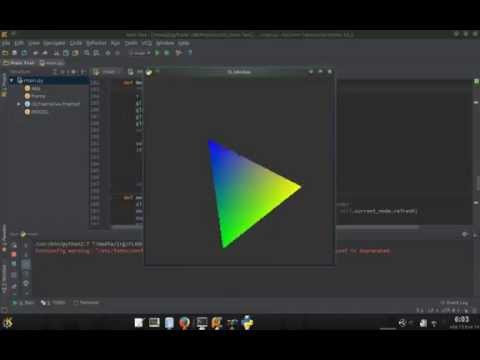Select the main.py breadcrumb
Viewport: 480px width, 360px height.
(x=52, y=63)
